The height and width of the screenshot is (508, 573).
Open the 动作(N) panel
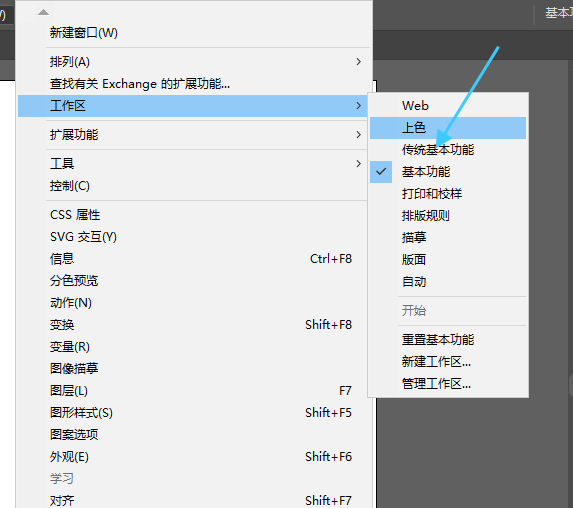click(x=193, y=303)
